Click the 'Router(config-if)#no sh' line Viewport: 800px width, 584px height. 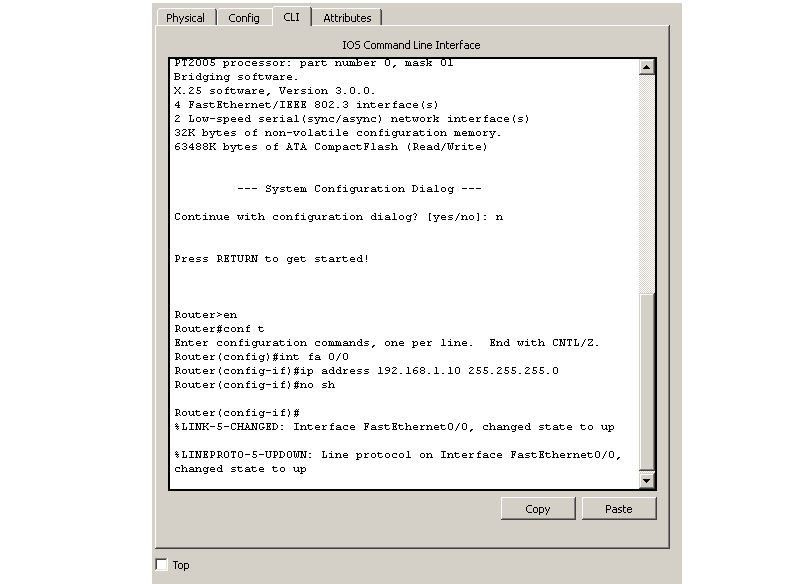255,385
